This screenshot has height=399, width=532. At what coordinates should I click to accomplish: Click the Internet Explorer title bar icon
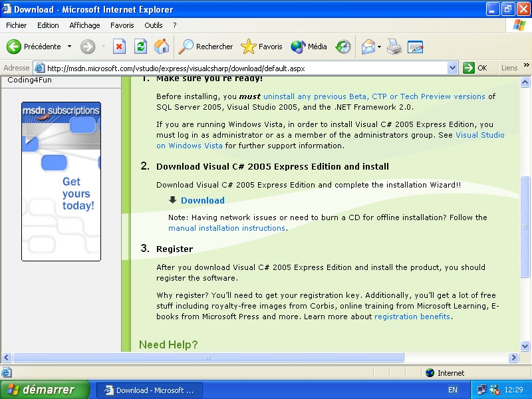[x=7, y=9]
